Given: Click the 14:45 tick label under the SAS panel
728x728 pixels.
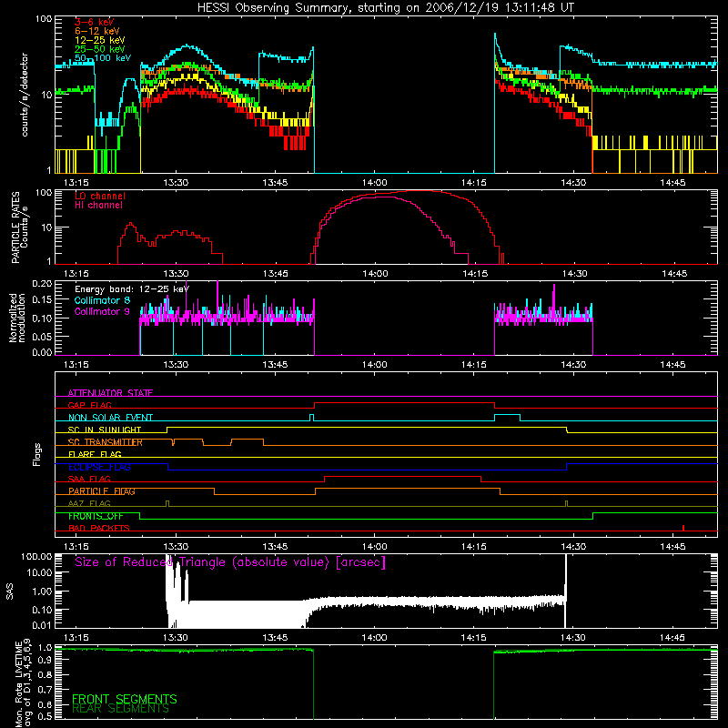Looking at the screenshot, I should tap(672, 638).
